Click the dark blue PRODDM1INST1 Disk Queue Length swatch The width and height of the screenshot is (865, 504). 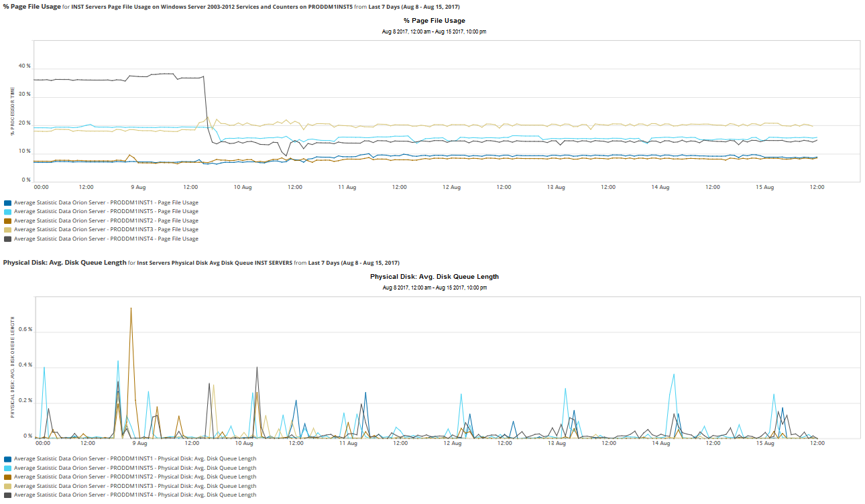pyautogui.click(x=7, y=459)
